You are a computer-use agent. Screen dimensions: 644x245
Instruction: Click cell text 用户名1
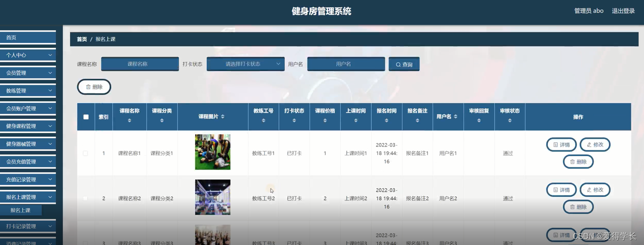tap(448, 153)
